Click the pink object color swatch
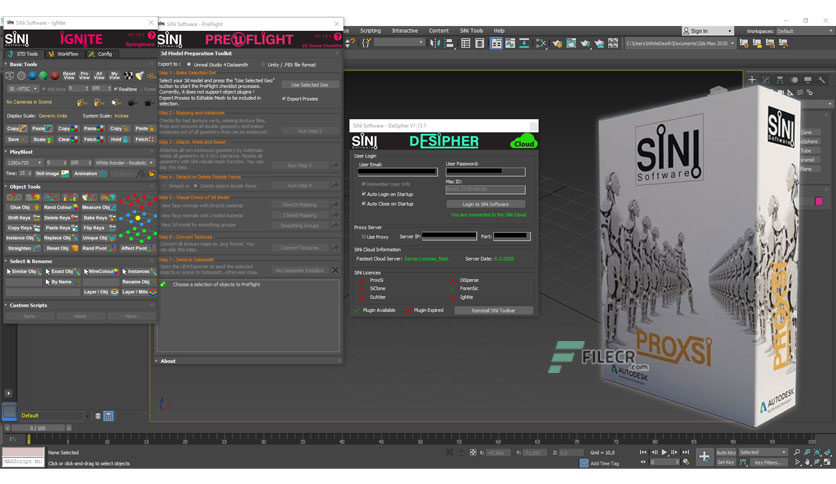Screen dimensions: 836x484 coord(819,201)
